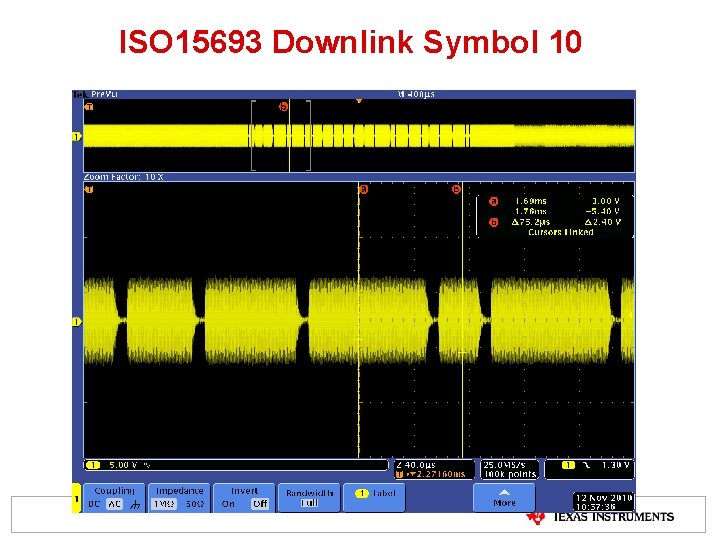Viewport: 720px width, 540px height.
Task: Click the slide title 'ISO15693 Downlink Symbol 10'
Action: click(350, 42)
